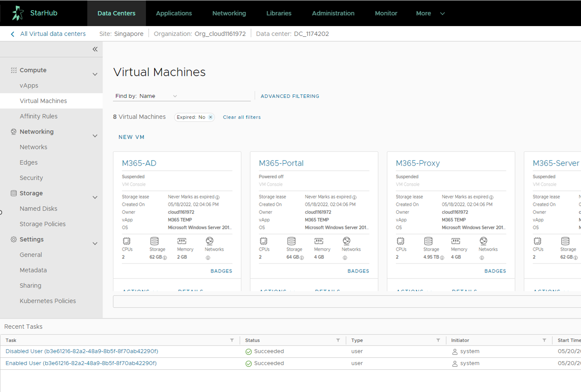Click storage lease info icon on M365-Proxy
Viewport: 581px width, 392px height.
tap(491, 197)
